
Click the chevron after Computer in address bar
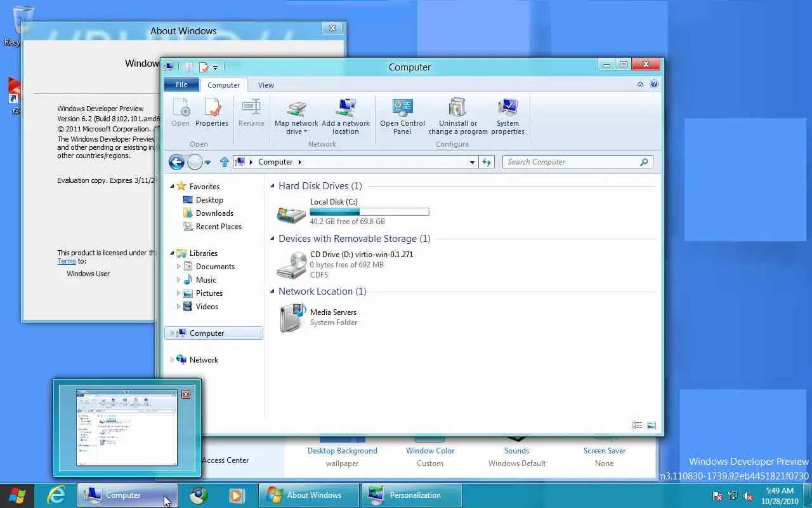(300, 162)
